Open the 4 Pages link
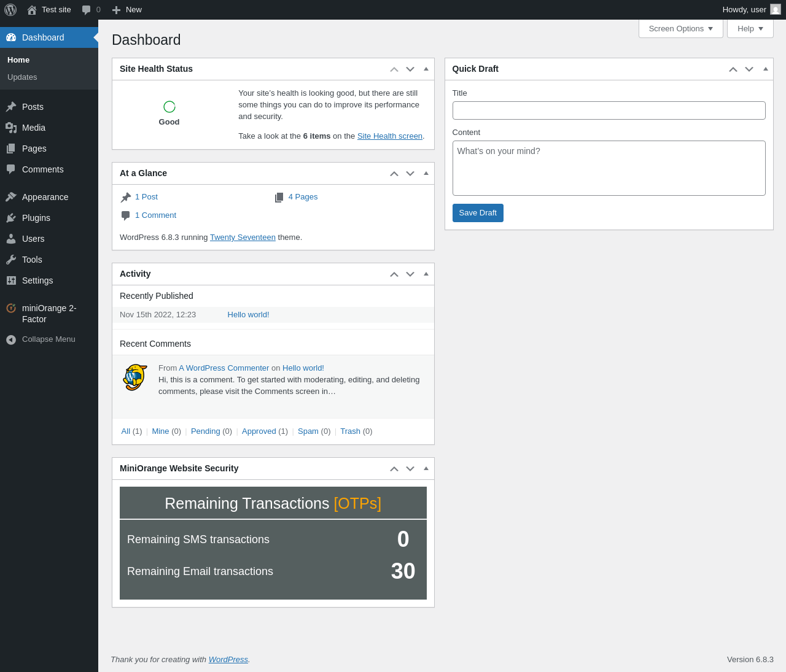Screen dimensions: 786x672 [x=303, y=197]
